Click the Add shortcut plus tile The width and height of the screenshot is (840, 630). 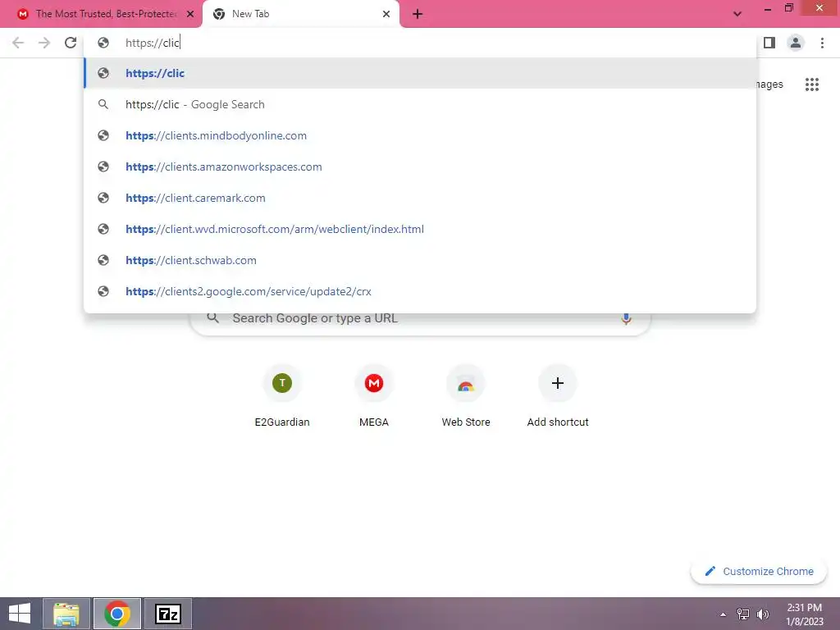point(558,398)
